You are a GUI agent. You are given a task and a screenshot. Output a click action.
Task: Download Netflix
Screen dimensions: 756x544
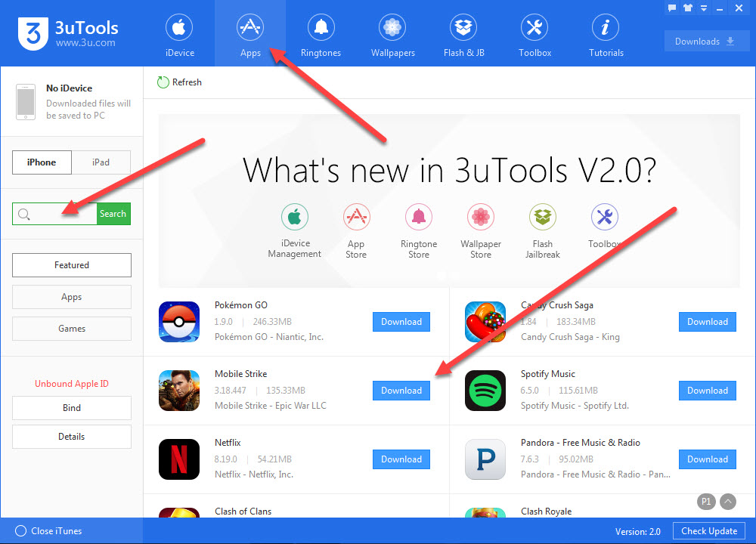click(401, 459)
